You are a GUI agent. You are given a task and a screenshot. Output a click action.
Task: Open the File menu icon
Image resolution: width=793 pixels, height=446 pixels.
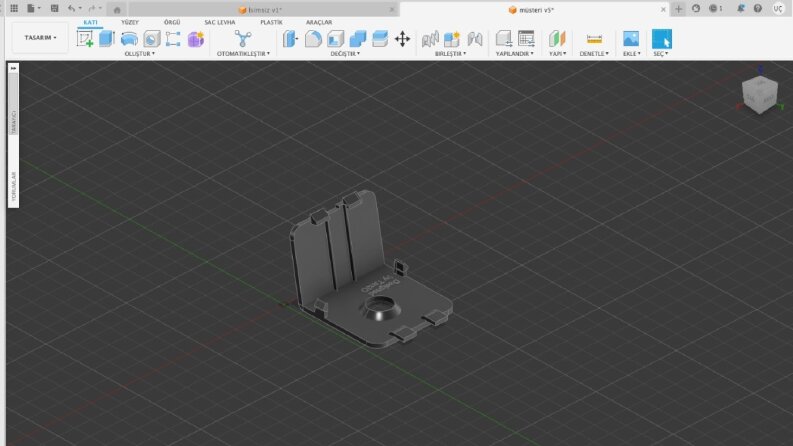(x=33, y=9)
